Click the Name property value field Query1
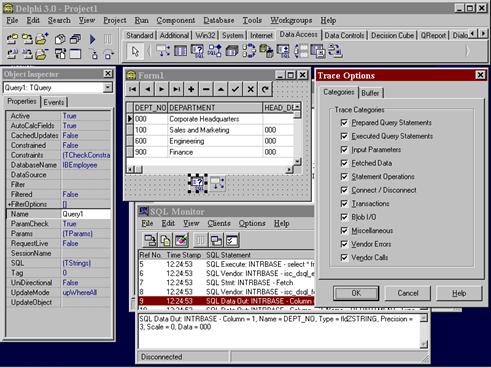491x368 pixels. tap(86, 214)
